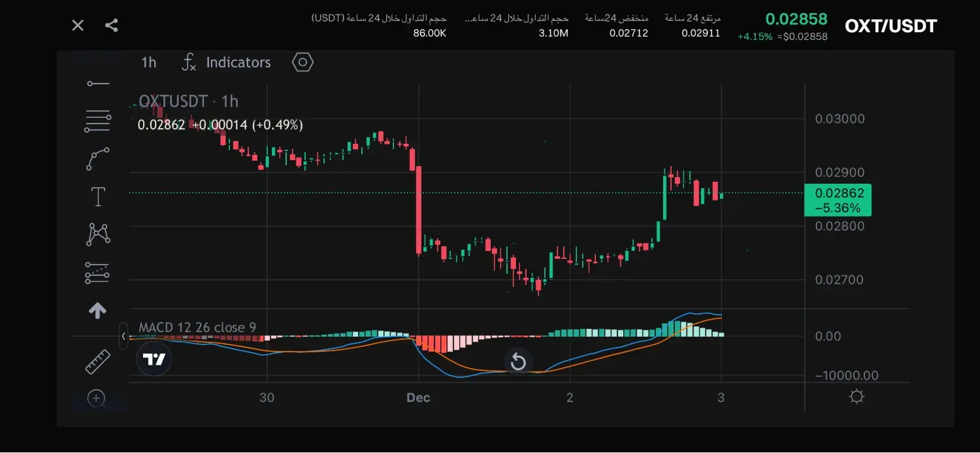Select the trend line drawing tool
This screenshot has height=453, width=980.
click(x=98, y=84)
